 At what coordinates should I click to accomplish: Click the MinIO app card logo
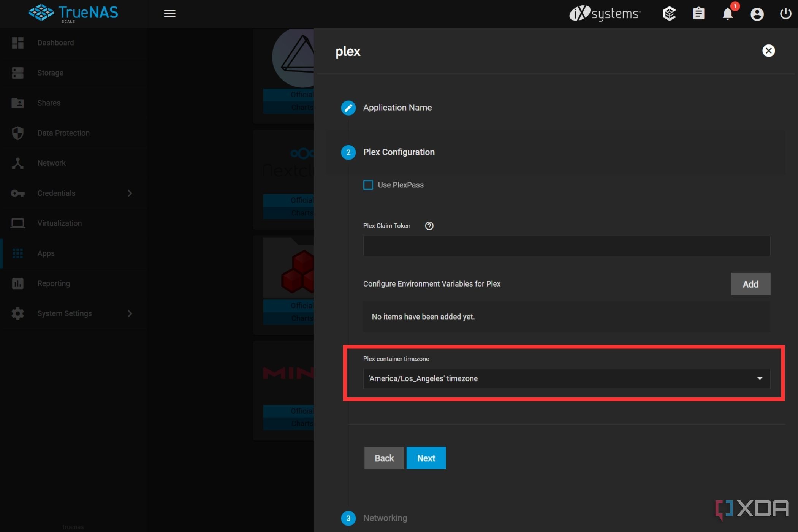pos(289,373)
